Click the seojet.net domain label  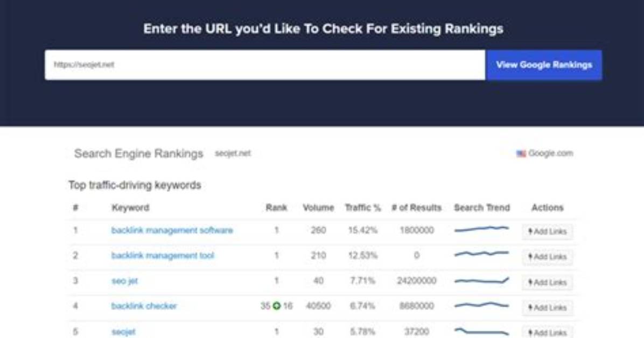pyautogui.click(x=233, y=153)
